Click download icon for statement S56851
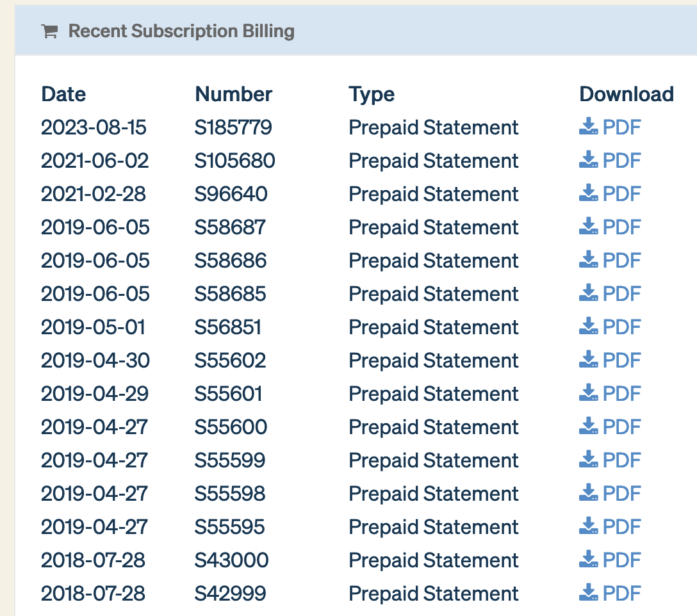Screen dimensions: 697x616 [x=588, y=327]
